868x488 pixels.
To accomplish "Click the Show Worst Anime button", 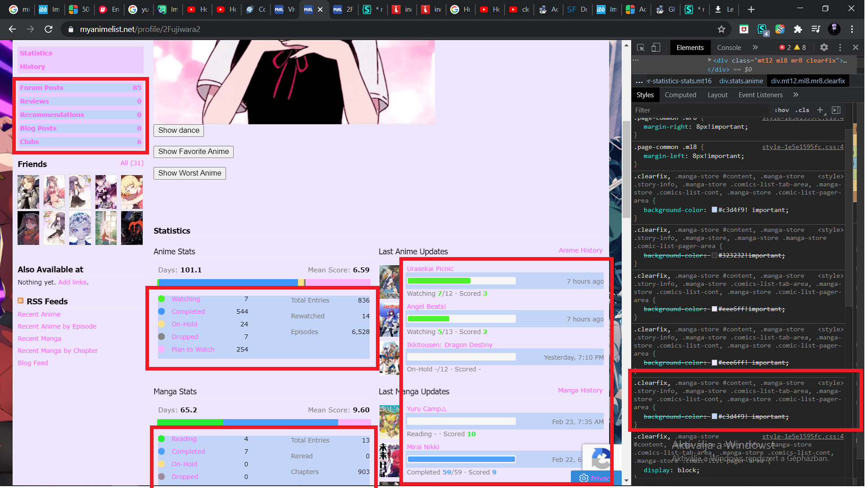I will [190, 173].
